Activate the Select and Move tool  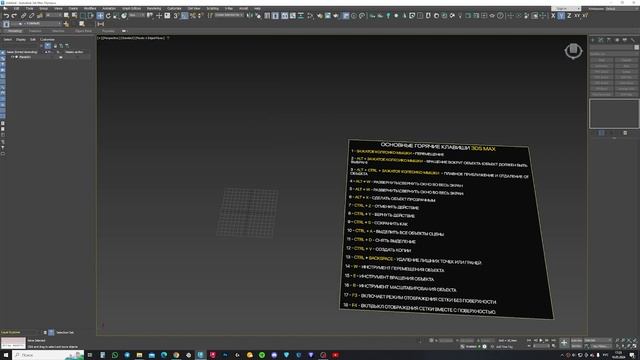(100, 16)
